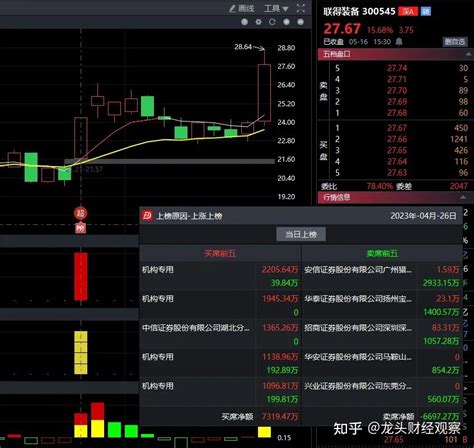
Task: Click the 15.68% change percentage
Action: click(380, 30)
